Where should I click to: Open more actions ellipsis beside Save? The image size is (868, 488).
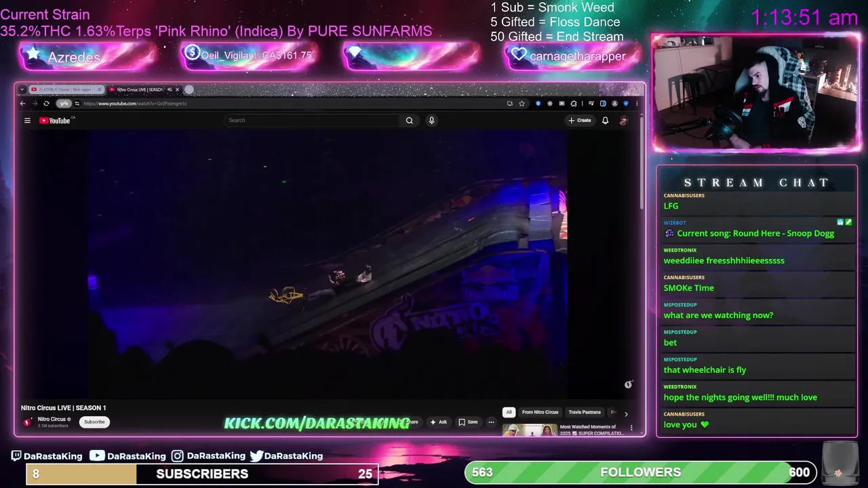pos(491,422)
